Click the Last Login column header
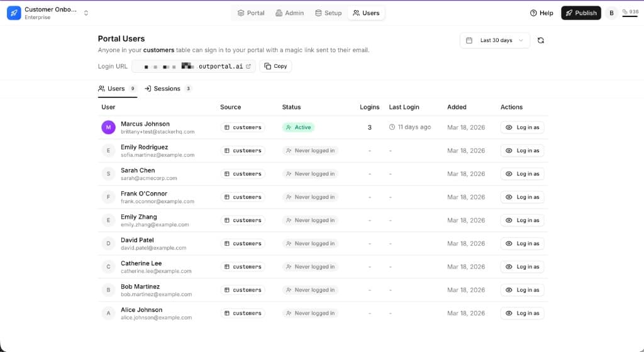Screen dimensions: 644x352 pos(404,107)
